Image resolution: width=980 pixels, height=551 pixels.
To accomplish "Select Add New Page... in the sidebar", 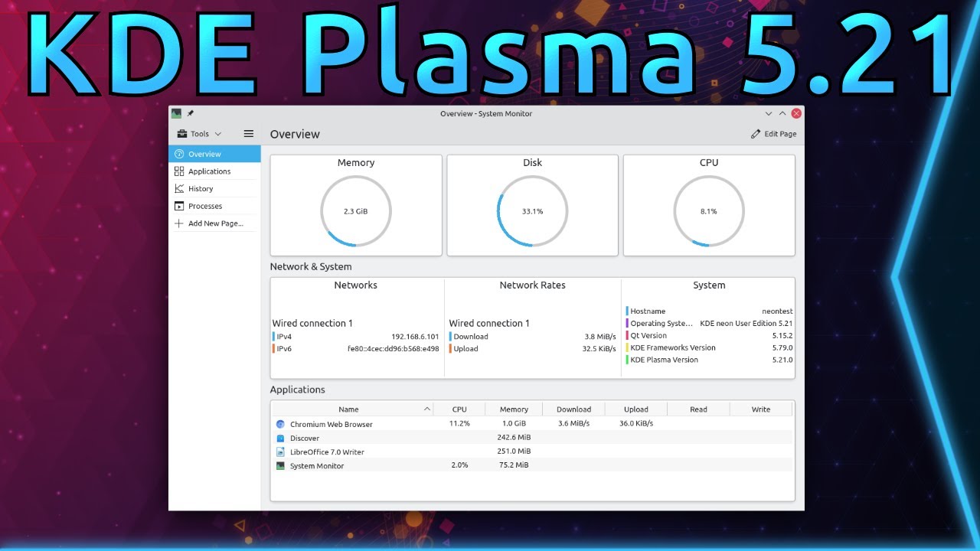I will tap(214, 223).
